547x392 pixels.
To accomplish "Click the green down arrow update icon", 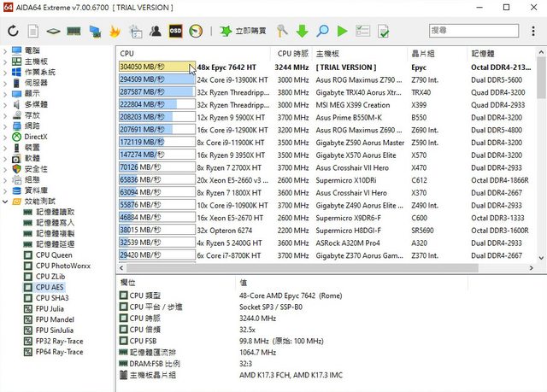I will click(303, 32).
